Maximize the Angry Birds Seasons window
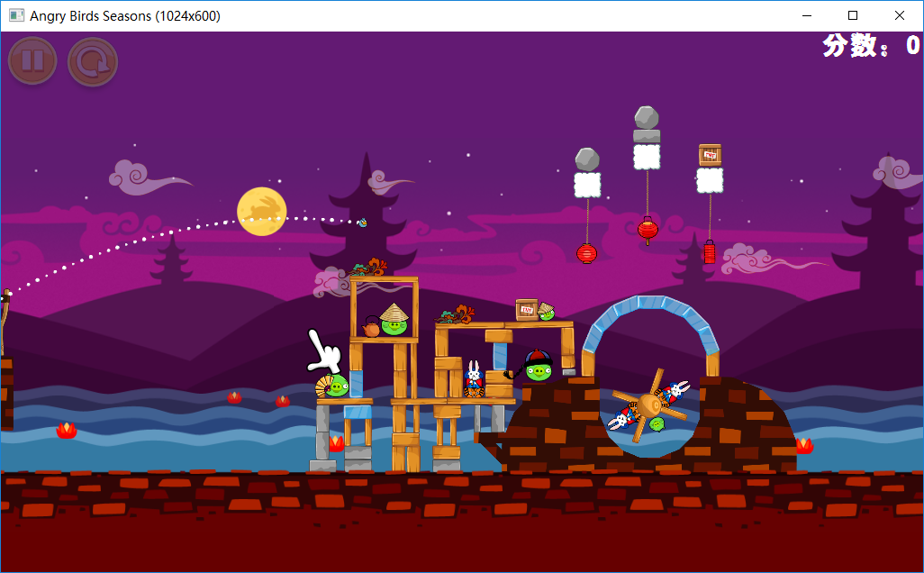The width and height of the screenshot is (924, 573). [x=853, y=15]
